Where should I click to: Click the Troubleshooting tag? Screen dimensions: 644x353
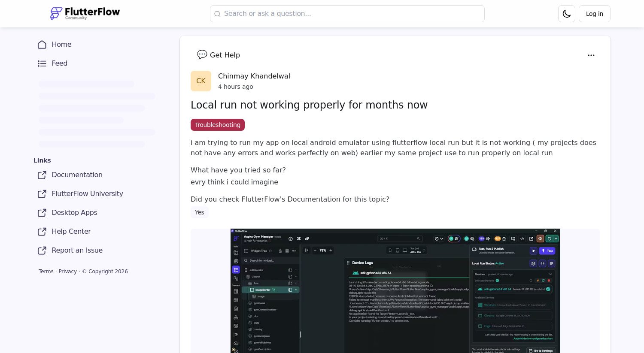click(x=218, y=125)
